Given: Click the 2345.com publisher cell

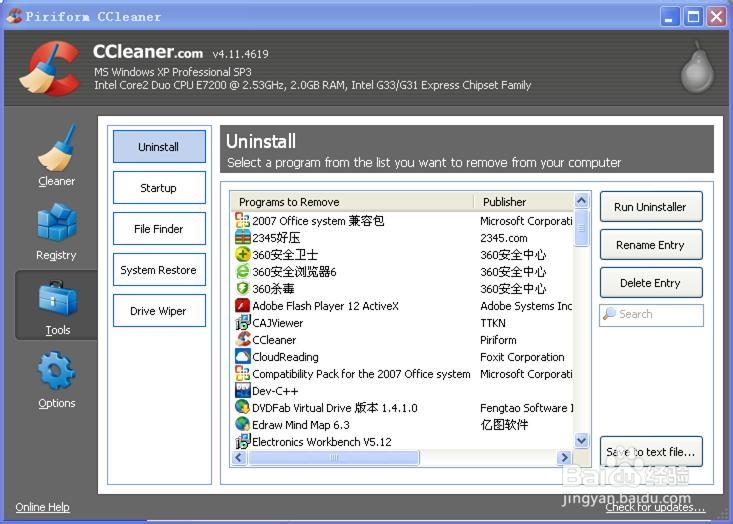Looking at the screenshot, I should 504,237.
